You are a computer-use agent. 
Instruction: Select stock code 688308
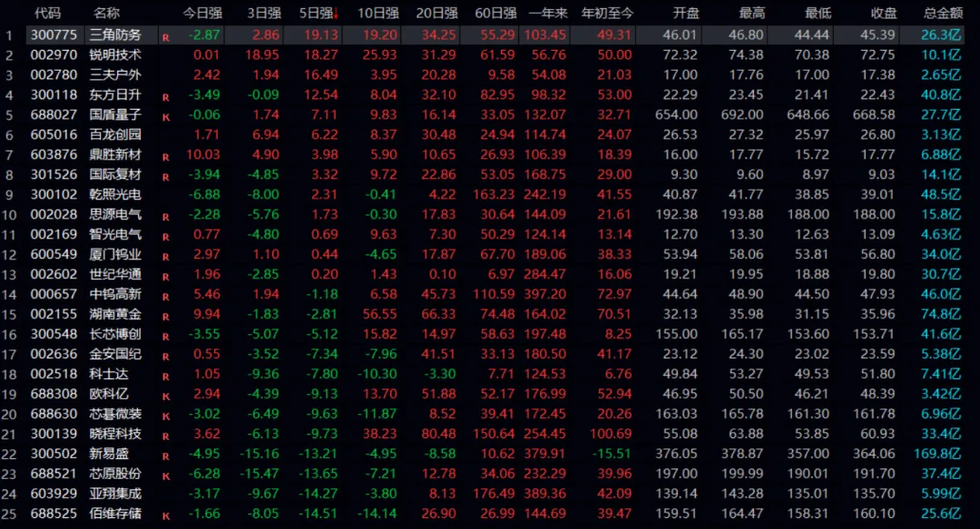tap(54, 394)
